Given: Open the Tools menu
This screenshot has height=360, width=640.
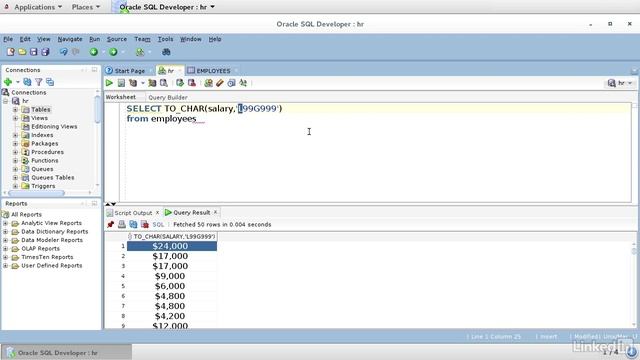Looking at the screenshot, I should click(165, 39).
